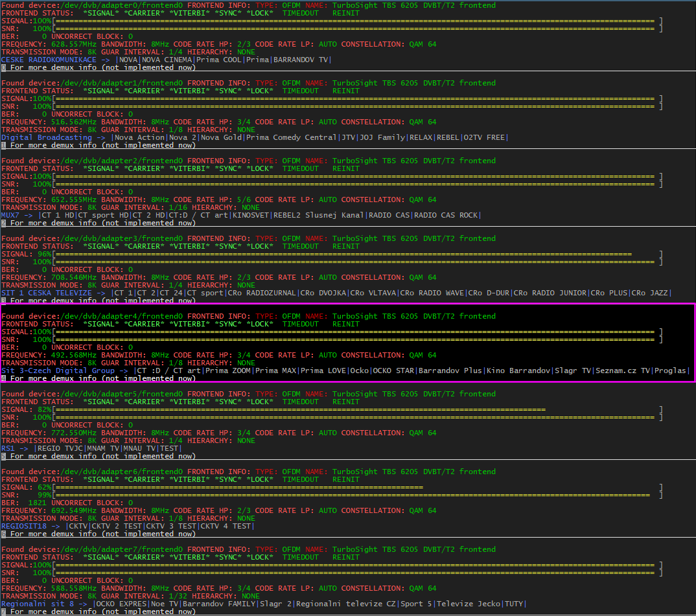Screen dimensions: 696x616
Task: Click the OCKO STAR channel
Action: click(x=394, y=371)
